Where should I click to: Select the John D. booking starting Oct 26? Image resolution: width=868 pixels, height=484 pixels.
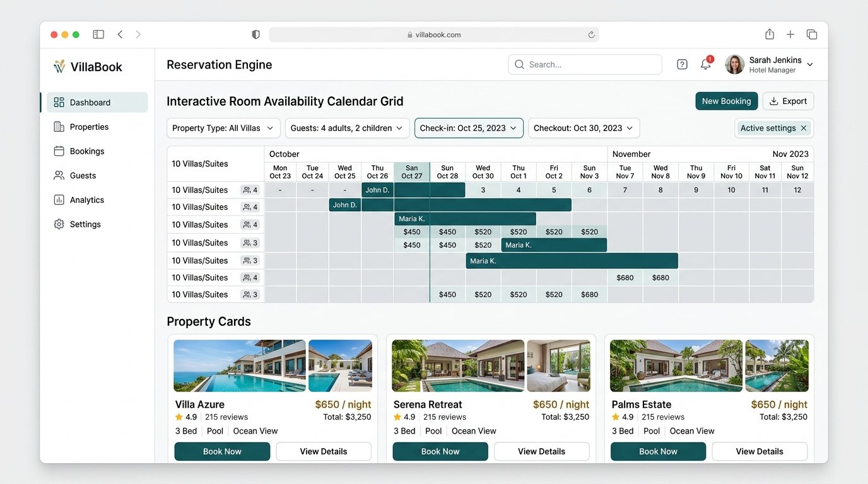(x=413, y=190)
